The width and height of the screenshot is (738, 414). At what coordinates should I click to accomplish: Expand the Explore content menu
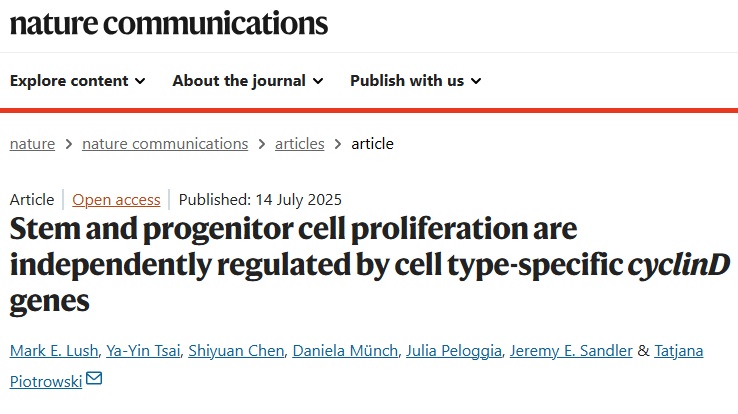[78, 81]
